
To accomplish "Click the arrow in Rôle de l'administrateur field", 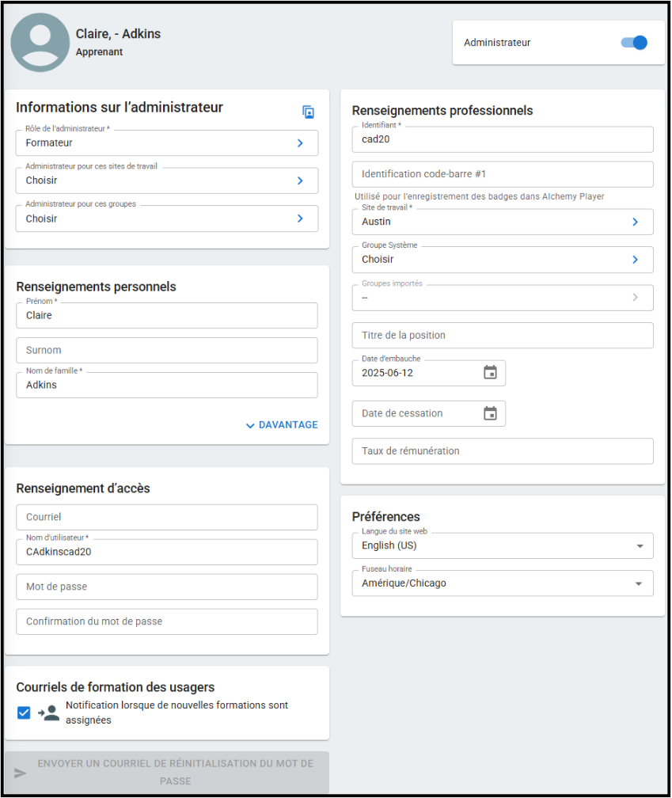I will tap(300, 143).
